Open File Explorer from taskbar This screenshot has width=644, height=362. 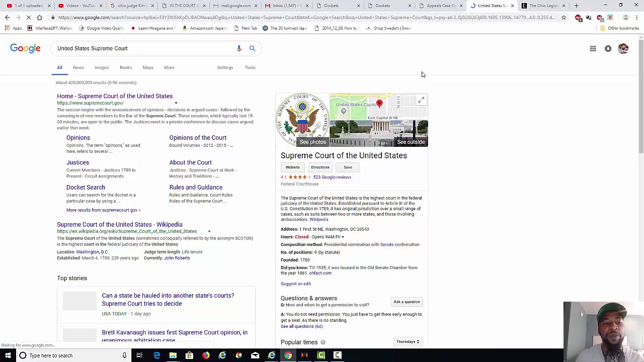[x=173, y=355]
